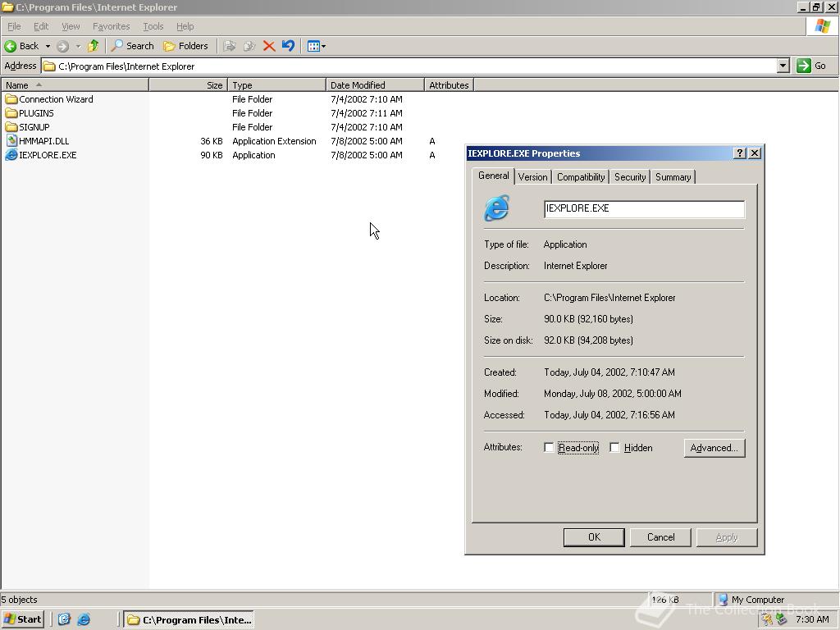The width and height of the screenshot is (840, 630).
Task: Switch to the Version tab
Action: click(532, 177)
